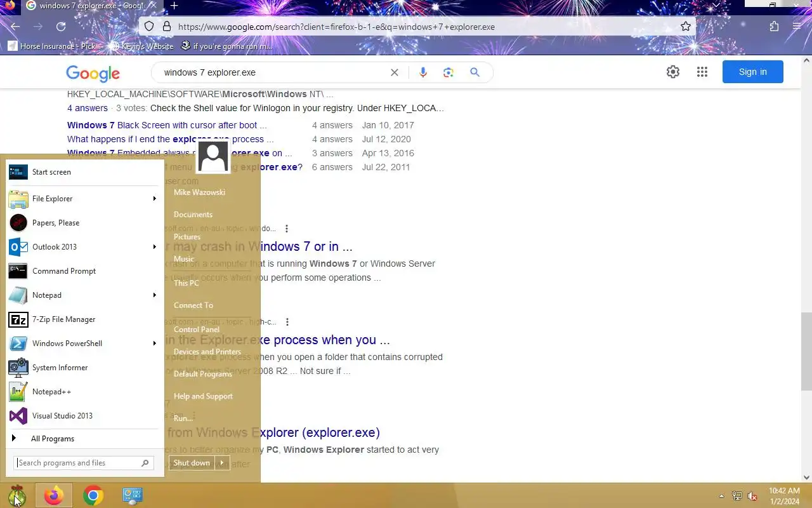List all Firefox tabs with the chevron

coord(716,5)
